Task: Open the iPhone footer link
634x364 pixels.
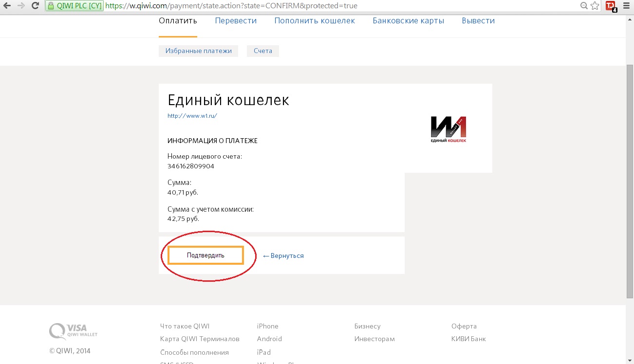Action: tap(268, 326)
